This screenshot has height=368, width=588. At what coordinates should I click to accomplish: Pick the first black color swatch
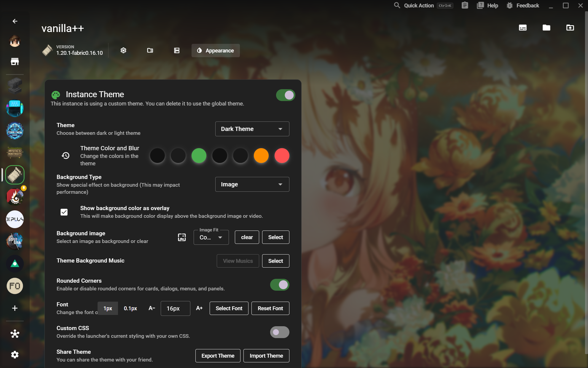[157, 156]
